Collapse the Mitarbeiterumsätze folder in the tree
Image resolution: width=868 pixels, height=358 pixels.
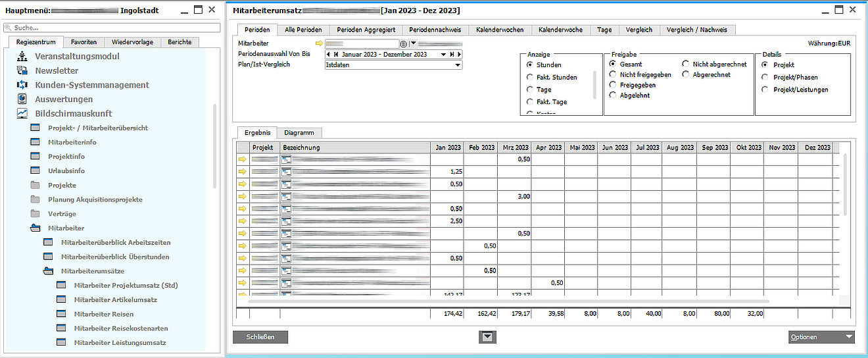pyautogui.click(x=48, y=271)
